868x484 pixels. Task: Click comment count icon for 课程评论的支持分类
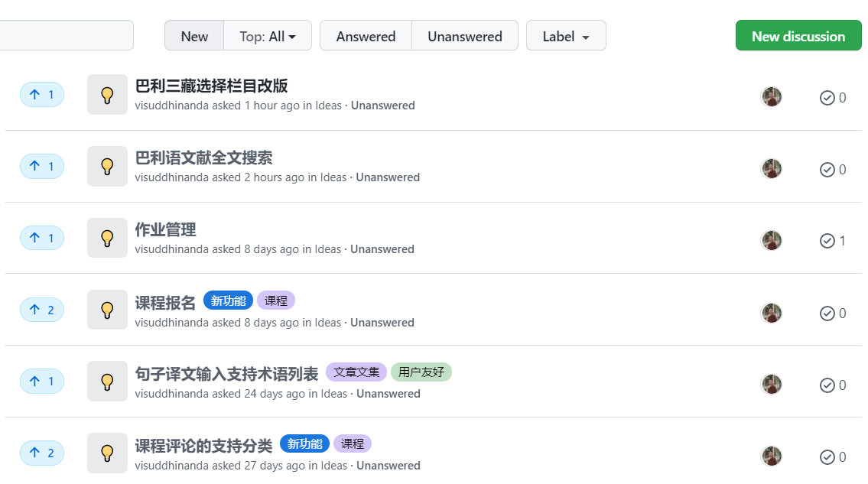(x=827, y=457)
